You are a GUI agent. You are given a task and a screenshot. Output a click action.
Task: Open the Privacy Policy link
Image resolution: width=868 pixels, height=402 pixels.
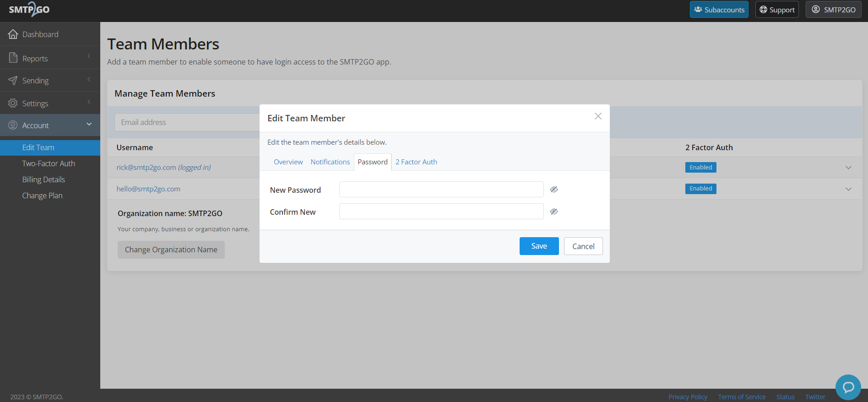(688, 397)
